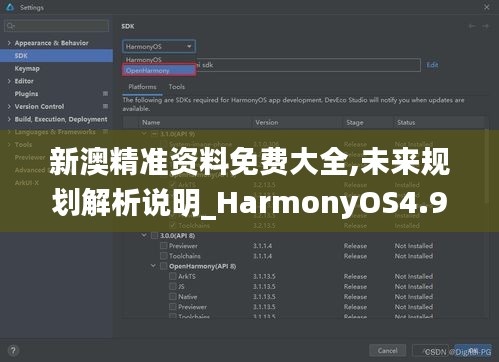This screenshot has width=499, height=362.
Task: Click the ArkTS 3.1.13.5 row name
Action: (x=187, y=276)
